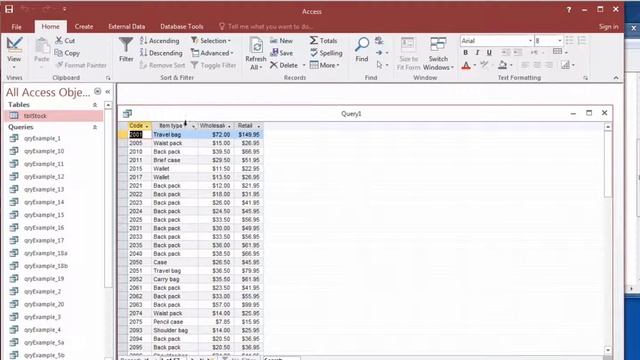Click the Cut command
Viewport: 640px width, 360px height.
point(65,40)
